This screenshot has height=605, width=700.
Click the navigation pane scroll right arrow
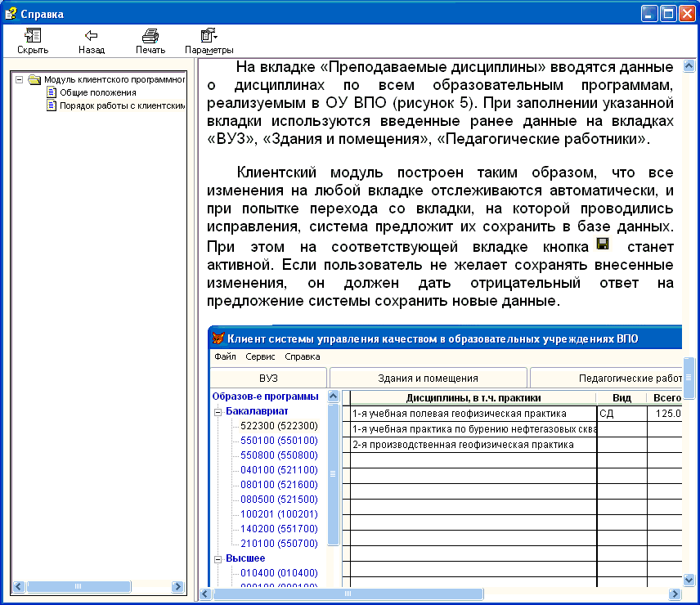click(177, 586)
